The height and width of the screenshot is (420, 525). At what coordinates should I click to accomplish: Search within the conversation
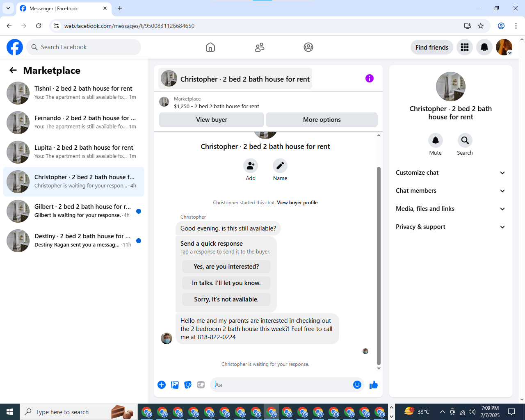(465, 140)
